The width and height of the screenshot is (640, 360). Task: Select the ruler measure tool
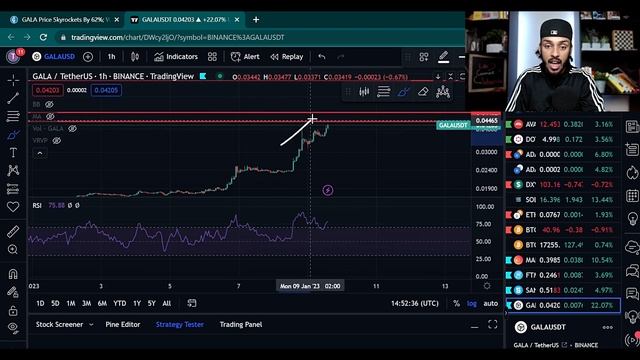[13, 231]
